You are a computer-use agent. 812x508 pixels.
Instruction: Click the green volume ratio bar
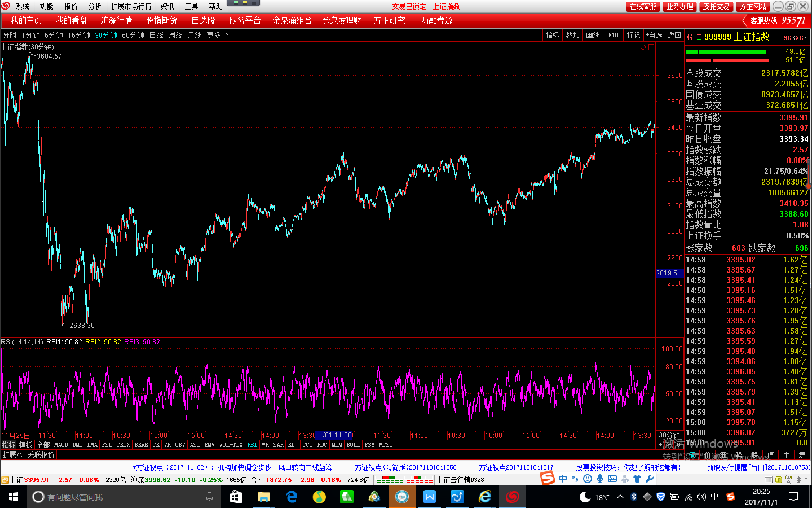pyautogui.click(x=725, y=52)
